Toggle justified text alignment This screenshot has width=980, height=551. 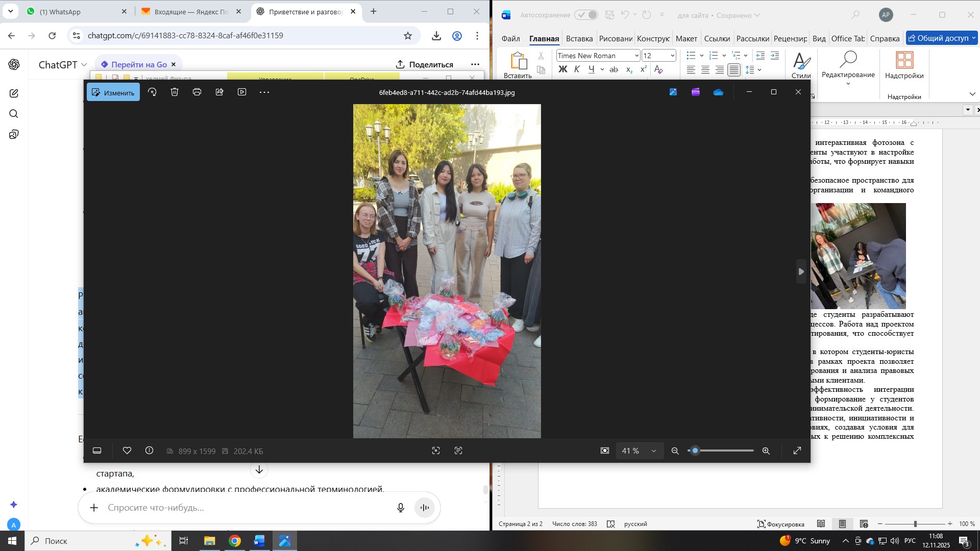coord(733,70)
